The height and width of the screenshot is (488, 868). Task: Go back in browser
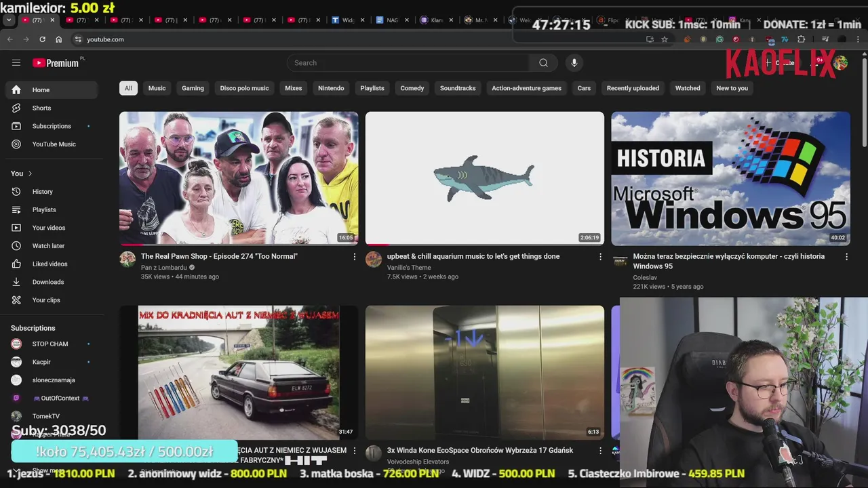9,39
